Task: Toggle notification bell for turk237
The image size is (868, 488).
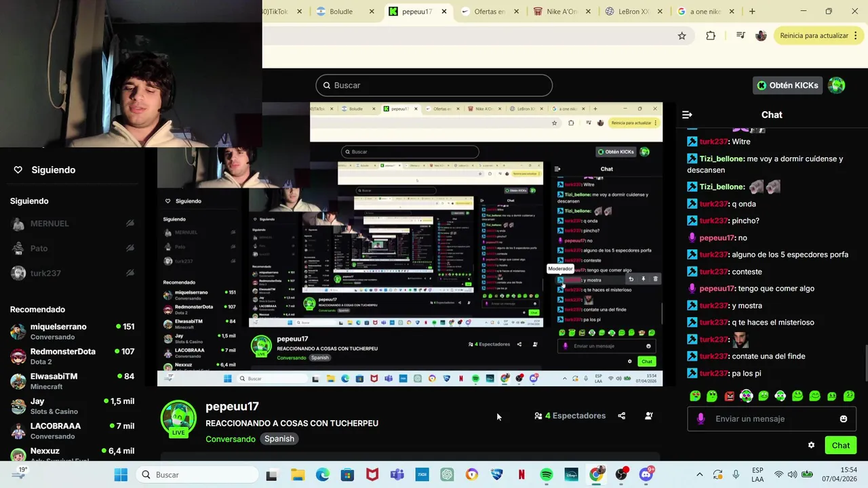Action: (x=130, y=273)
